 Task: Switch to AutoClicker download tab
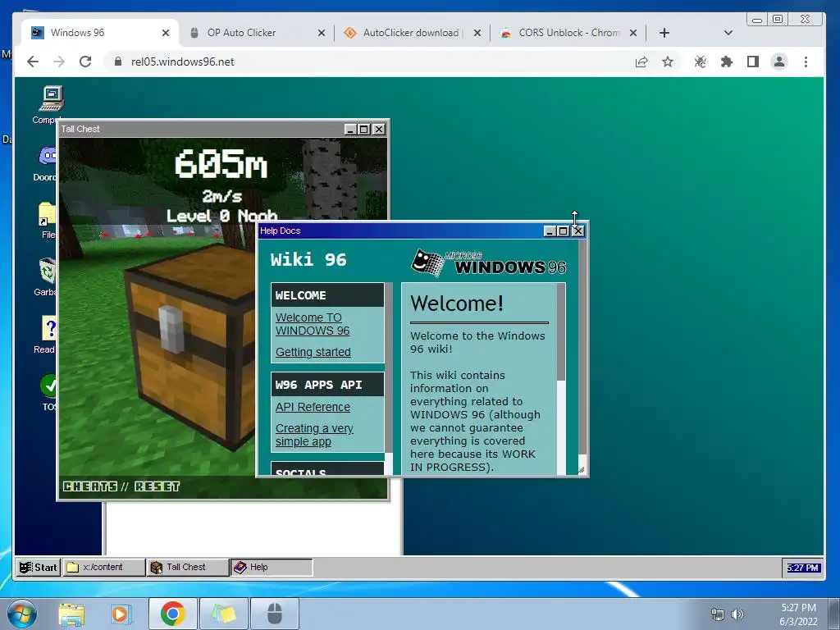coord(413,33)
